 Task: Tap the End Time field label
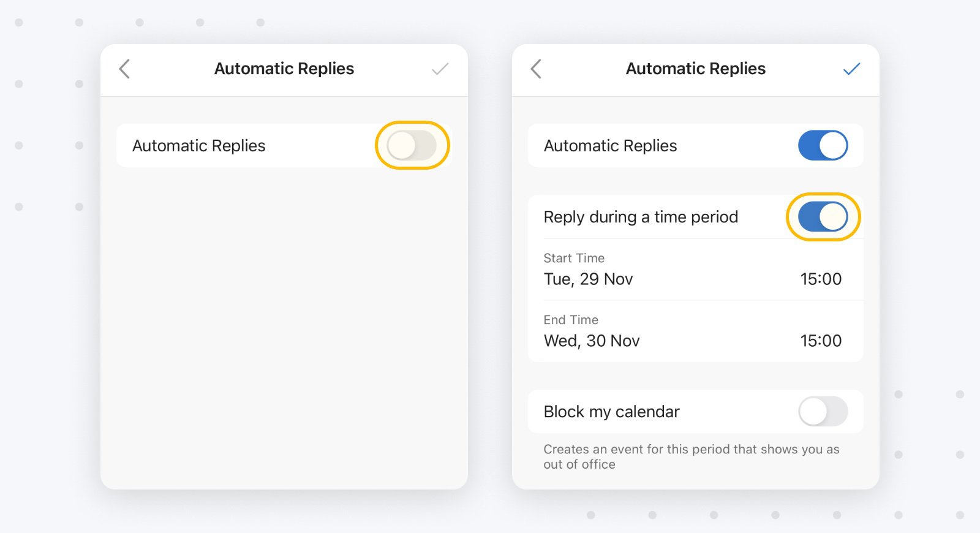coord(571,320)
